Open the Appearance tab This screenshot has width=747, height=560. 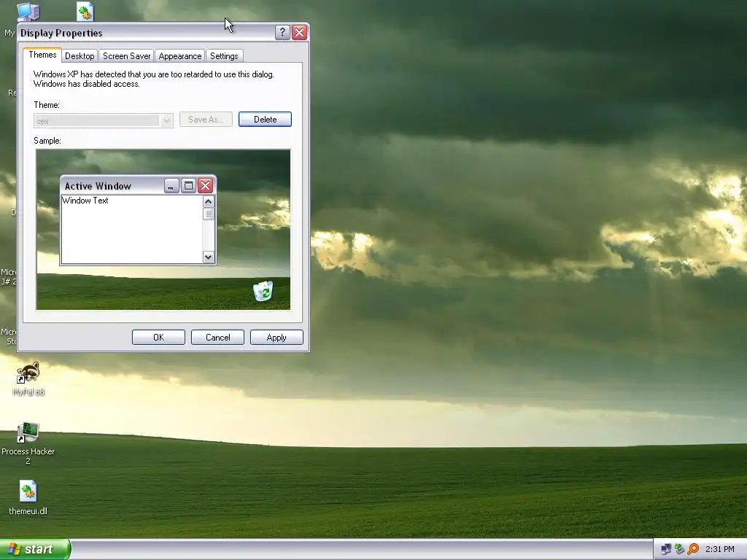point(179,56)
